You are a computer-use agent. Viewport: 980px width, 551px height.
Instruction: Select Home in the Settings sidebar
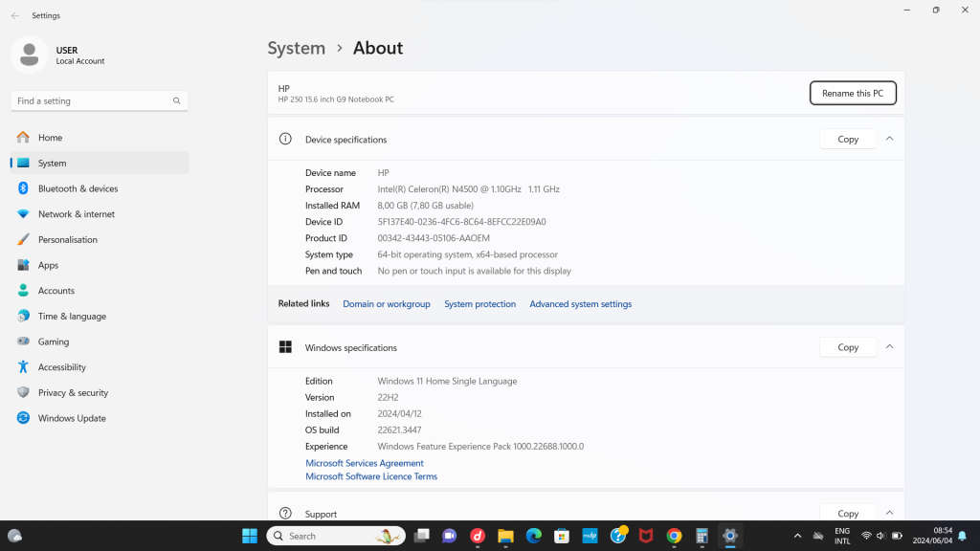(x=49, y=137)
